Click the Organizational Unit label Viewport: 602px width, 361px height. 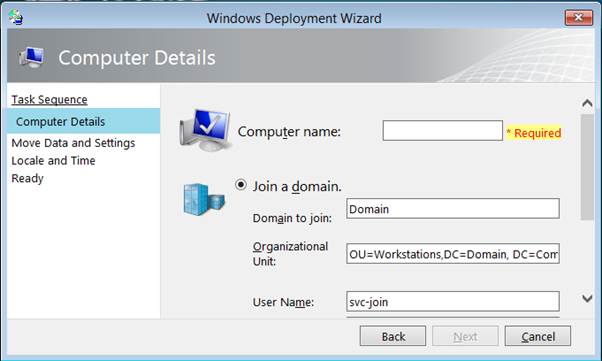[x=290, y=254]
